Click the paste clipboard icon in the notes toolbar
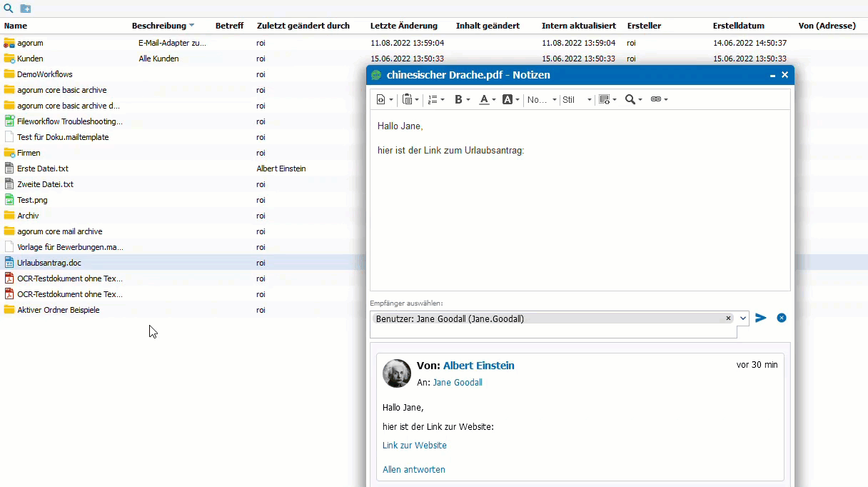The height and width of the screenshot is (487, 868). tap(407, 100)
